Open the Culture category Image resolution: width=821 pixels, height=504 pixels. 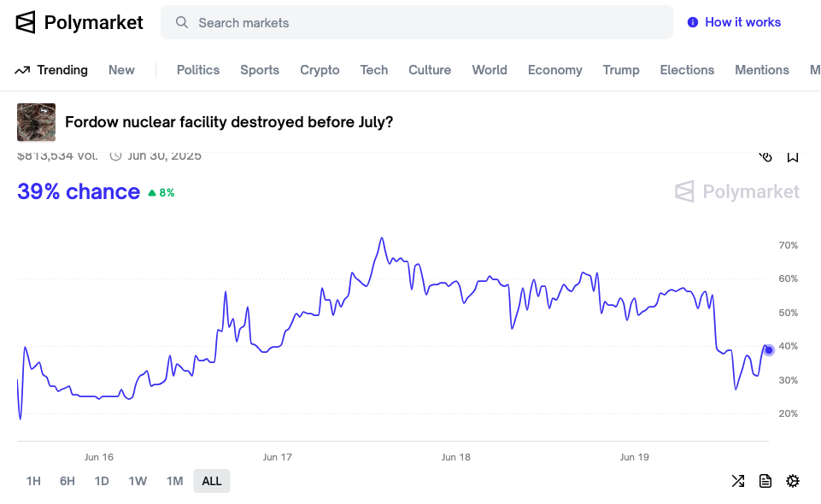[430, 70]
